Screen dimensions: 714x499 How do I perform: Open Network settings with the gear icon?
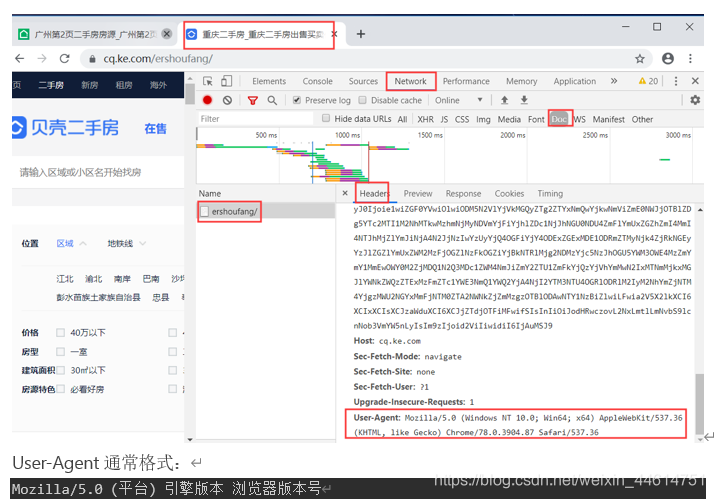click(x=695, y=100)
